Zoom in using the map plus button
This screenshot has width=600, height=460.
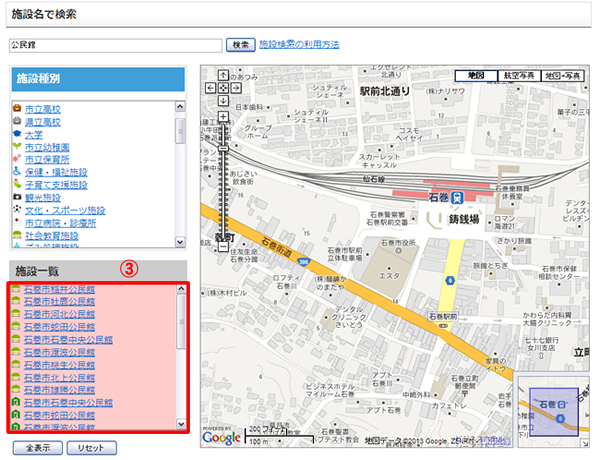pyautogui.click(x=223, y=116)
